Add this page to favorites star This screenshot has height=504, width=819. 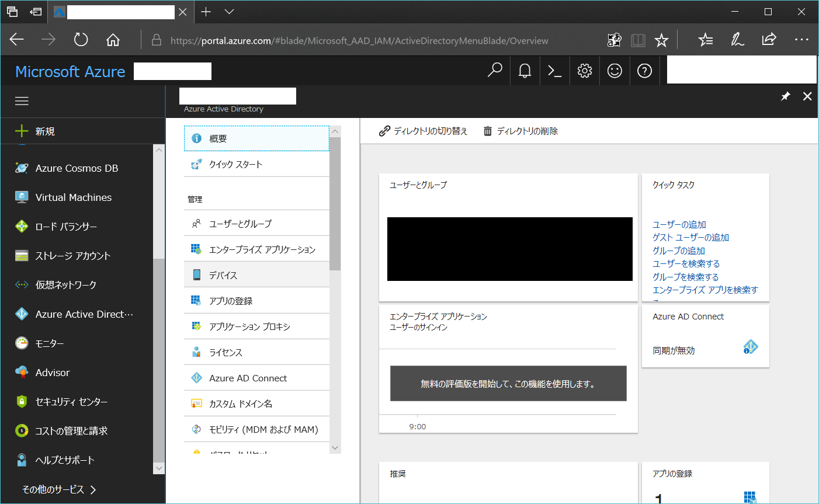[661, 40]
